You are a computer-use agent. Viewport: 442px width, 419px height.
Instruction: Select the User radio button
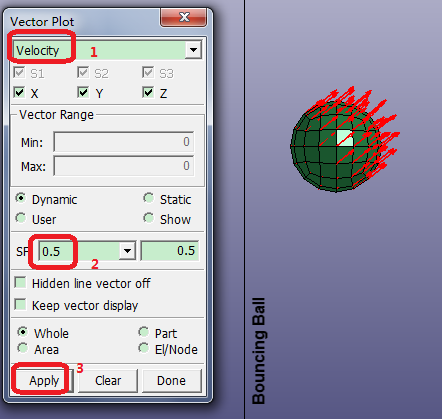21,218
